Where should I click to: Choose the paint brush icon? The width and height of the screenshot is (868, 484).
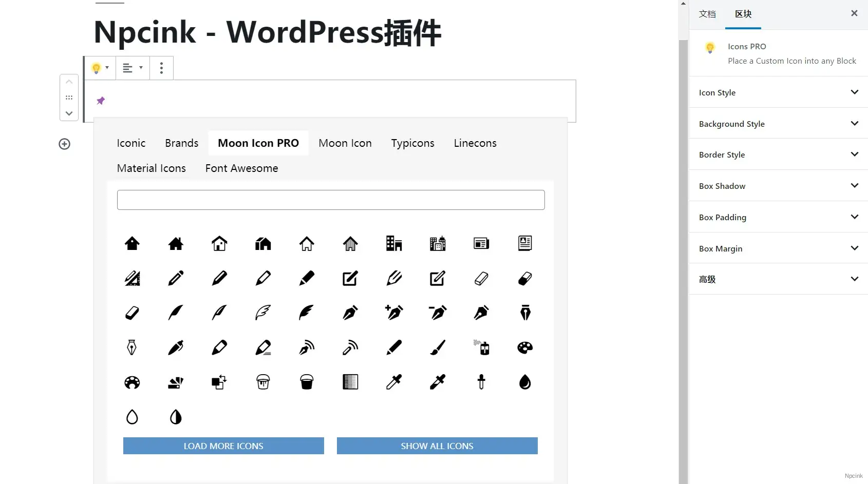coord(438,347)
